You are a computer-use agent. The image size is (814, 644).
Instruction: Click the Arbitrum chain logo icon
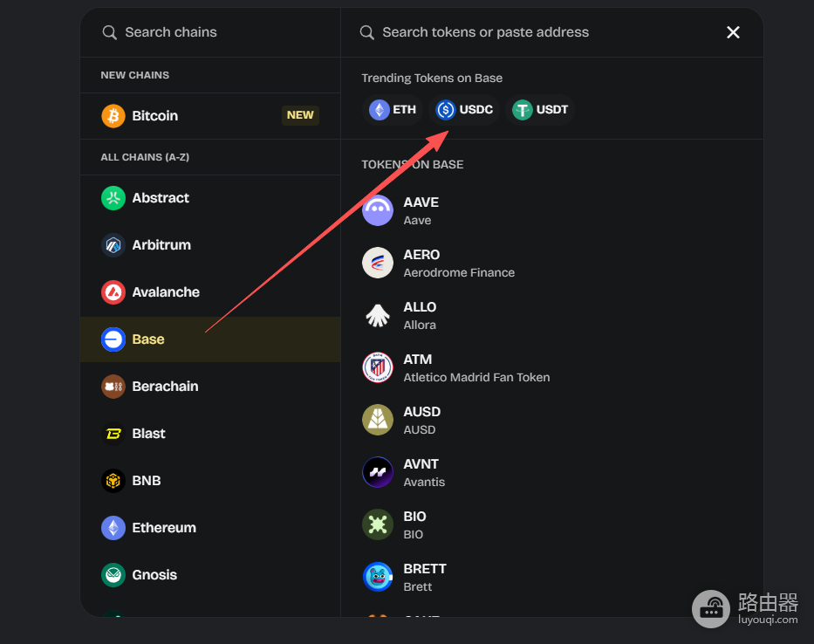pos(113,245)
